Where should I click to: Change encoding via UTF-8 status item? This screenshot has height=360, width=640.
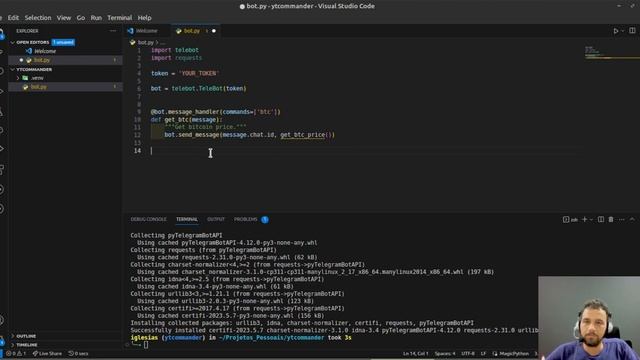(x=468, y=354)
